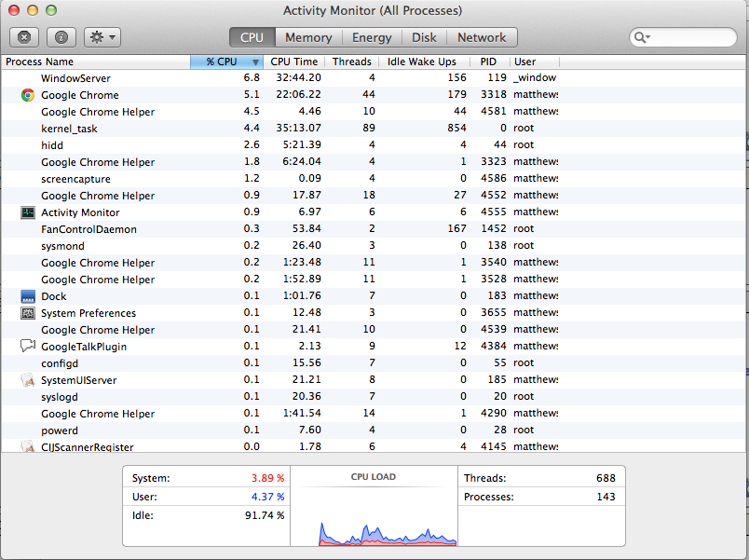This screenshot has width=749, height=560.
Task: Sort by Idle Wake Ups column
Action: (422, 61)
